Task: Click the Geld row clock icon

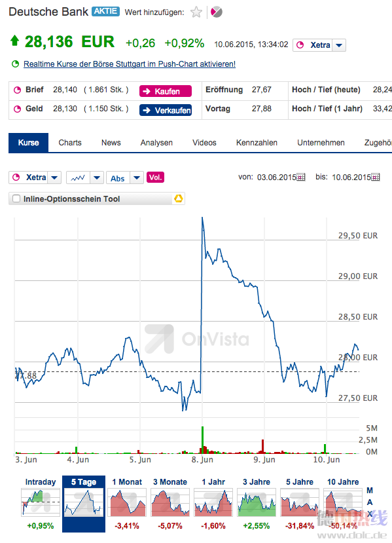Action: tap(17, 109)
